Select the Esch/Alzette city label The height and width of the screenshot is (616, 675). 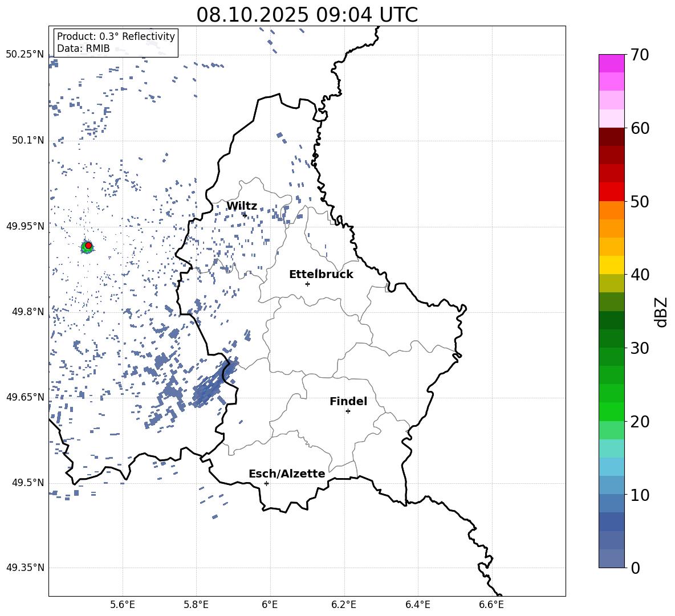287,474
